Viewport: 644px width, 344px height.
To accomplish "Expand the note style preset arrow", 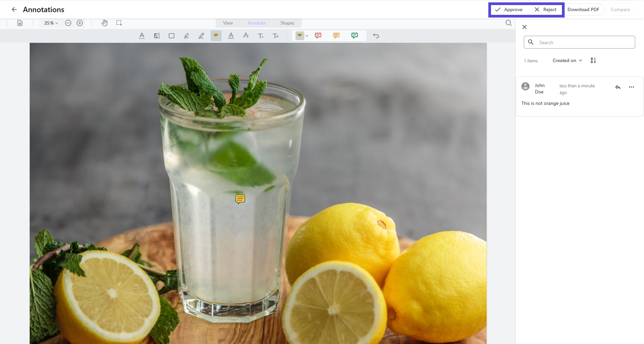I will pyautogui.click(x=307, y=36).
